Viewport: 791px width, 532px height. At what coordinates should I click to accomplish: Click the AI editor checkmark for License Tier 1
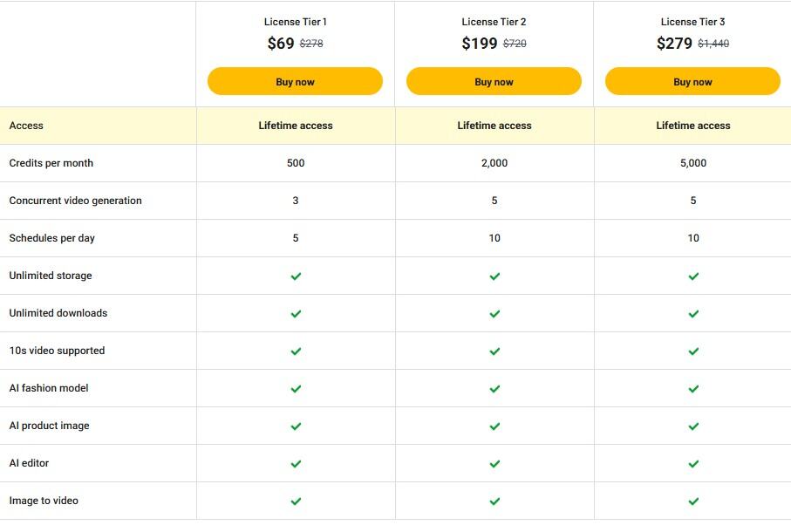pos(295,462)
